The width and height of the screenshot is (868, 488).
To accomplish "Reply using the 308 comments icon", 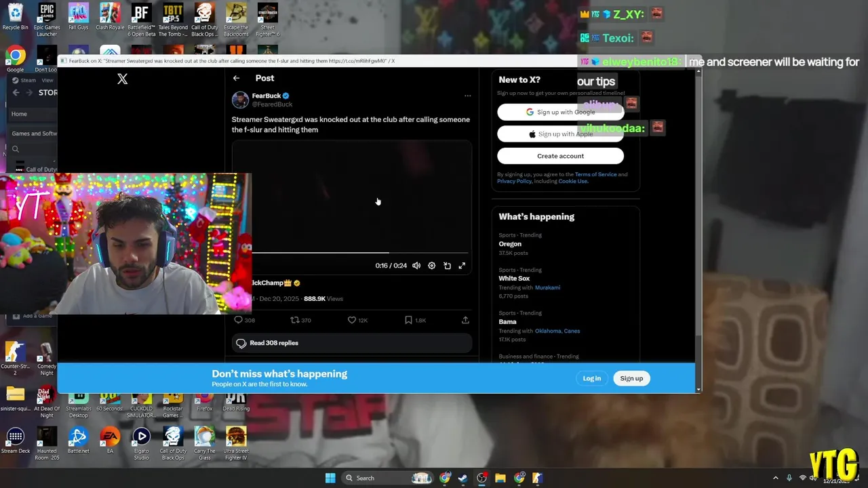I will coord(244,320).
